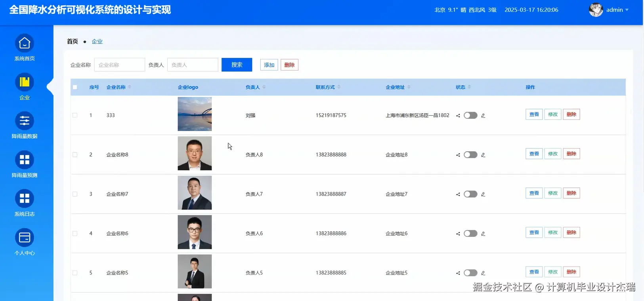Click share icon in 刘强 row
Image resolution: width=644 pixels, height=301 pixels.
point(458,116)
